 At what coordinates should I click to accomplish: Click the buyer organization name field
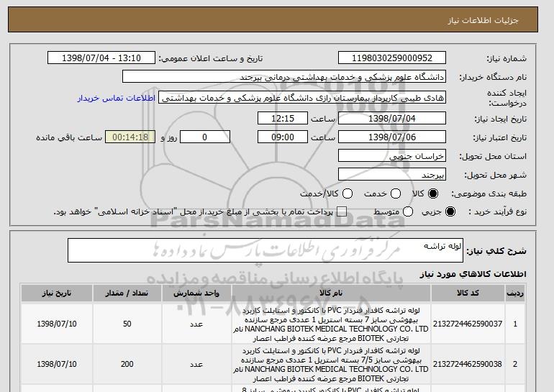coord(284,77)
